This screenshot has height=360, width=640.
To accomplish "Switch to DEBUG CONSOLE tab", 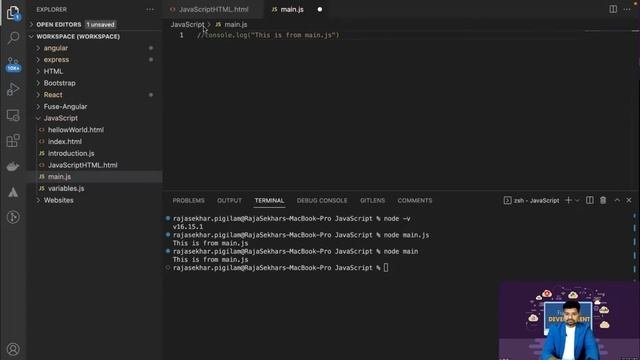I will (x=322, y=200).
